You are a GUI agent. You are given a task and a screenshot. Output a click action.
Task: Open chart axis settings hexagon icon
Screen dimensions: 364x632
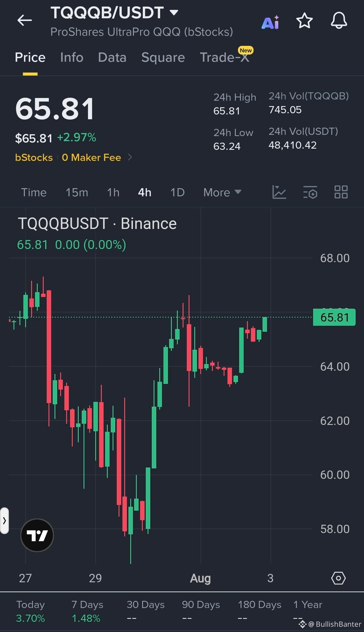click(339, 578)
